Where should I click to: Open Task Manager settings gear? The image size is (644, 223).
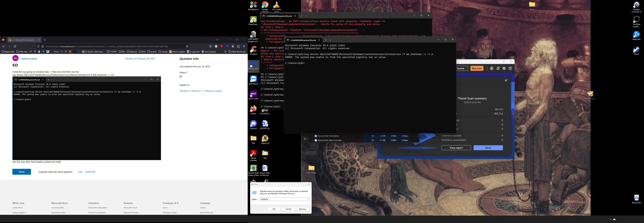coord(305,139)
